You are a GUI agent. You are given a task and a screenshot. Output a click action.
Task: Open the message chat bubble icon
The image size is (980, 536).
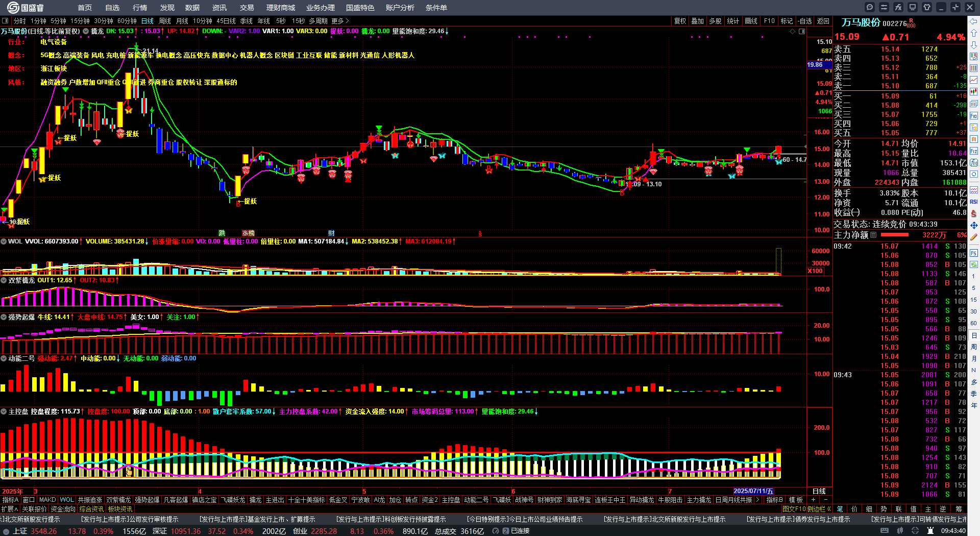870,7
